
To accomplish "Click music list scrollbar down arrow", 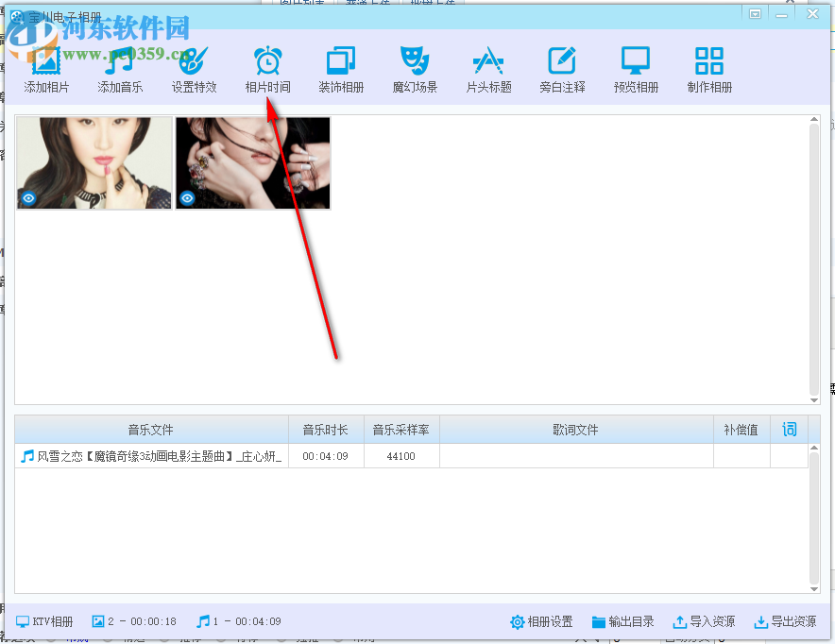I will (813, 589).
